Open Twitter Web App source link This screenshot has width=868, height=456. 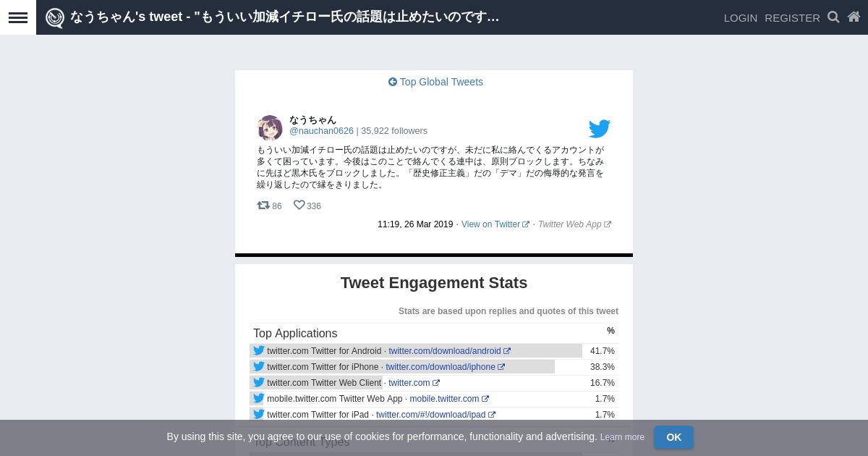tap(574, 224)
